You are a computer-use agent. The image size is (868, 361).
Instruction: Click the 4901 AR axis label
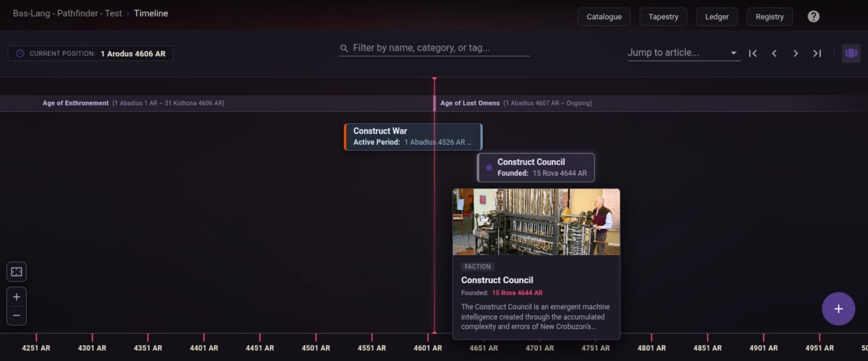[764, 348]
